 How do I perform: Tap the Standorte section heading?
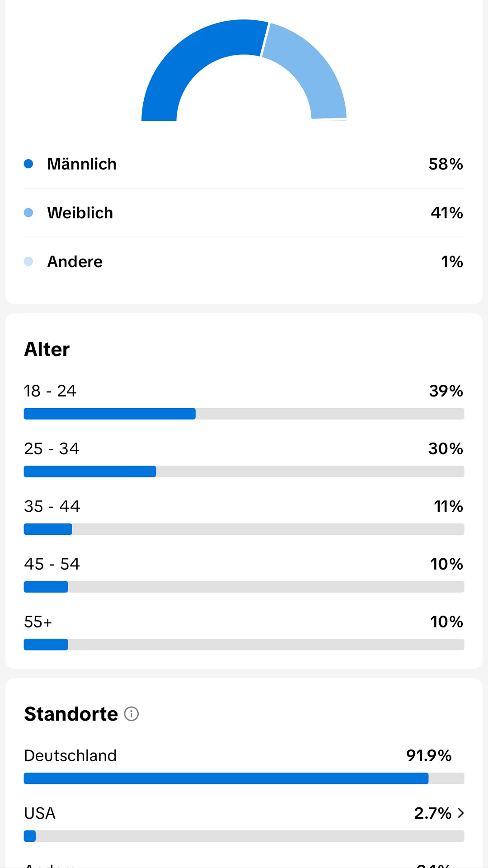click(71, 714)
